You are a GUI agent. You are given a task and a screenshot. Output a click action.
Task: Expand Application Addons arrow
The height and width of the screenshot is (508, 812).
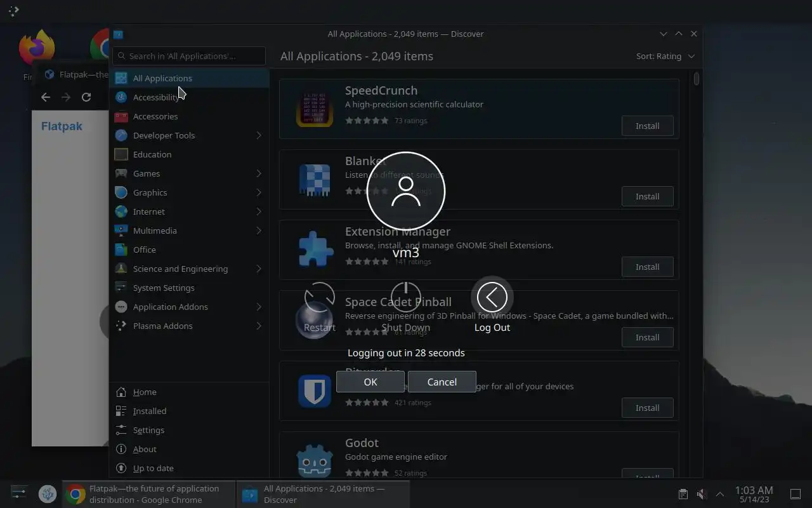point(259,307)
